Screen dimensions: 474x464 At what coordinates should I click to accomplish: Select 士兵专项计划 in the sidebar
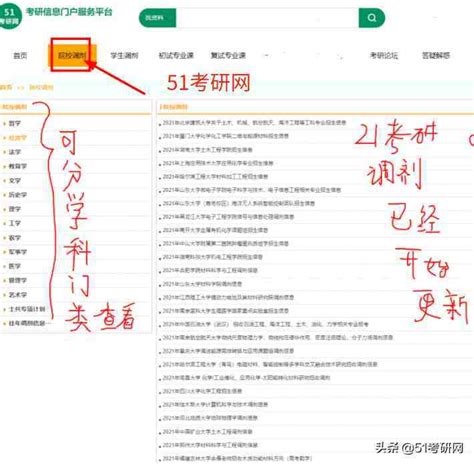27,309
